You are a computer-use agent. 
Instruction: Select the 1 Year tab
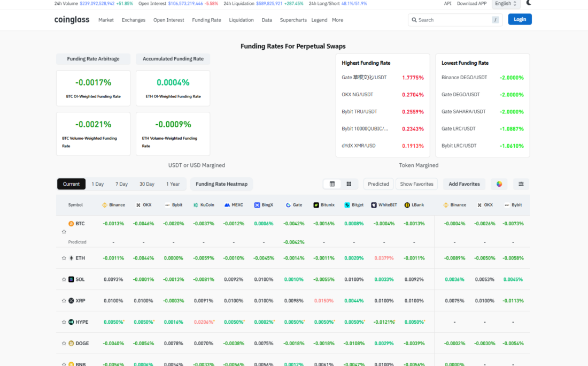point(173,184)
